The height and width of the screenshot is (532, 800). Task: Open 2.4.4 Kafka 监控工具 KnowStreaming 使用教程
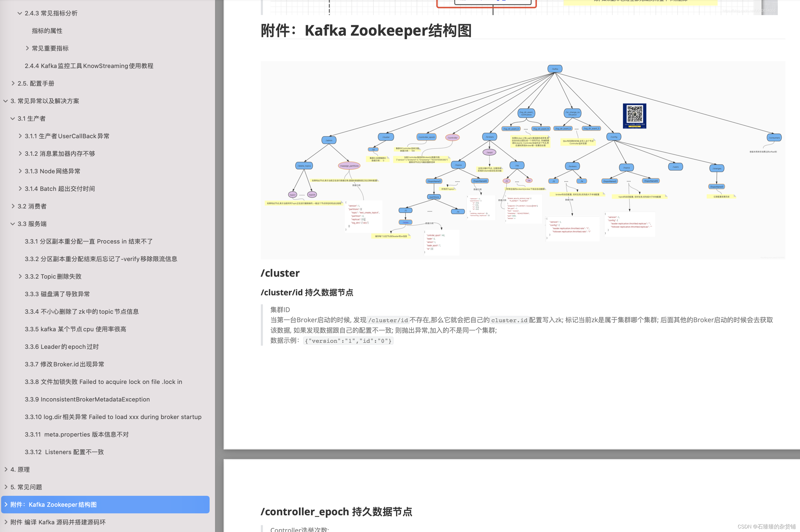[89, 66]
